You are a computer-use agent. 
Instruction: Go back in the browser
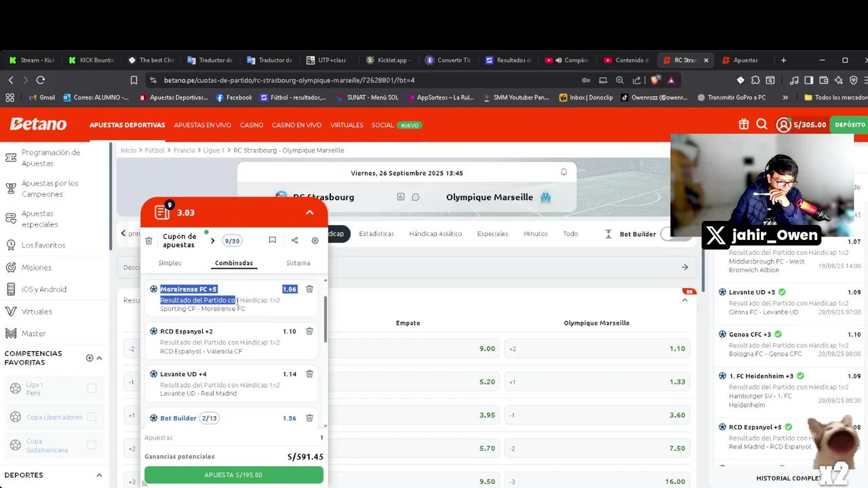pyautogui.click(x=11, y=80)
